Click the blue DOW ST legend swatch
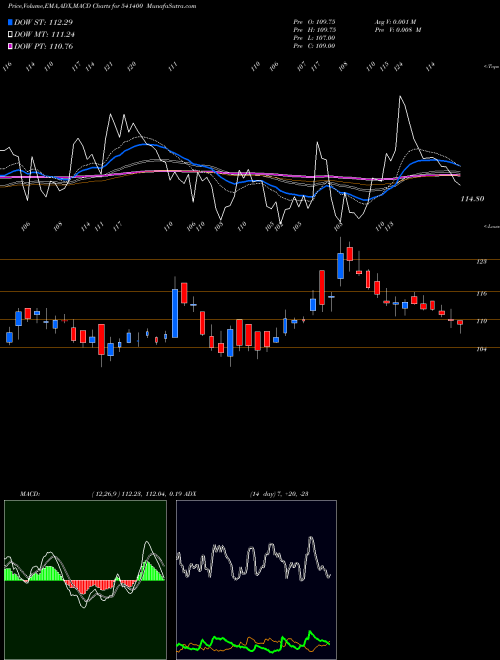This screenshot has height=660, width=500. 10,22
